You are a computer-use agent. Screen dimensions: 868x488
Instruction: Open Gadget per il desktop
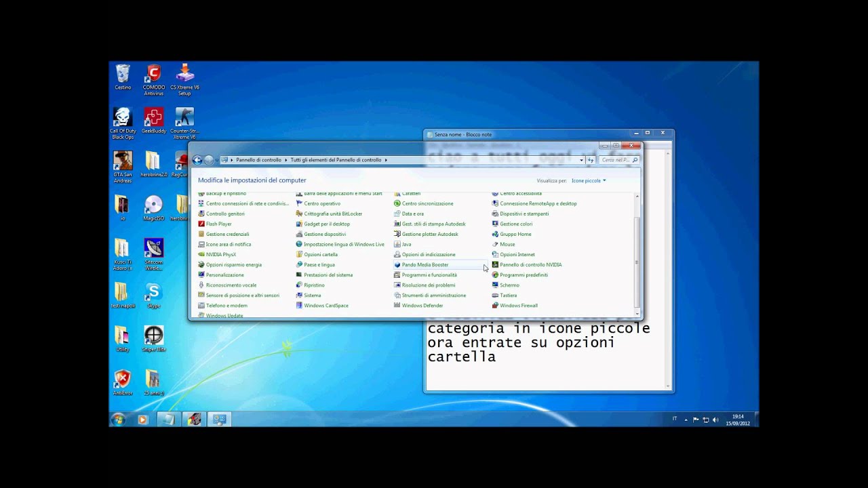pos(322,224)
